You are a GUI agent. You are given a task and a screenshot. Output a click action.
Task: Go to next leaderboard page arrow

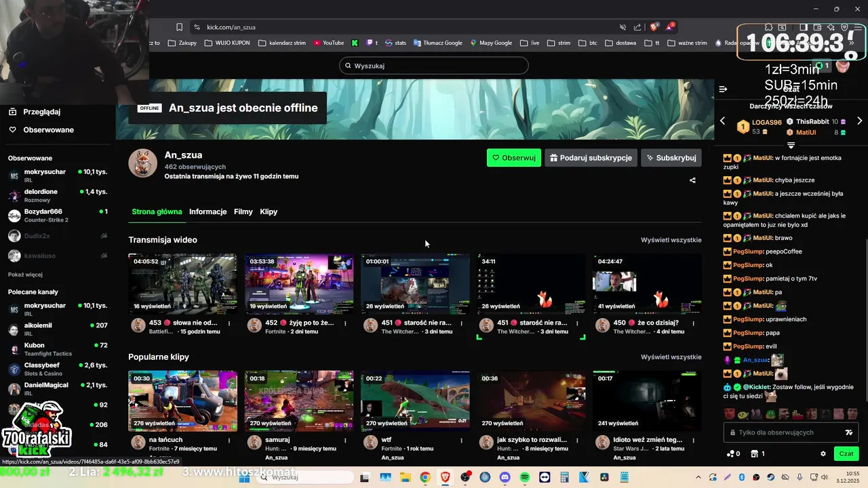click(859, 121)
